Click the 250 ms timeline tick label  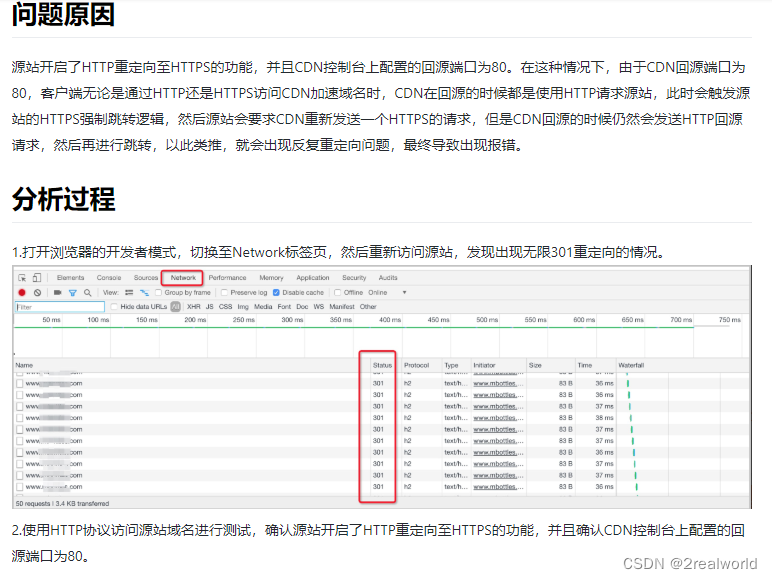point(244,320)
